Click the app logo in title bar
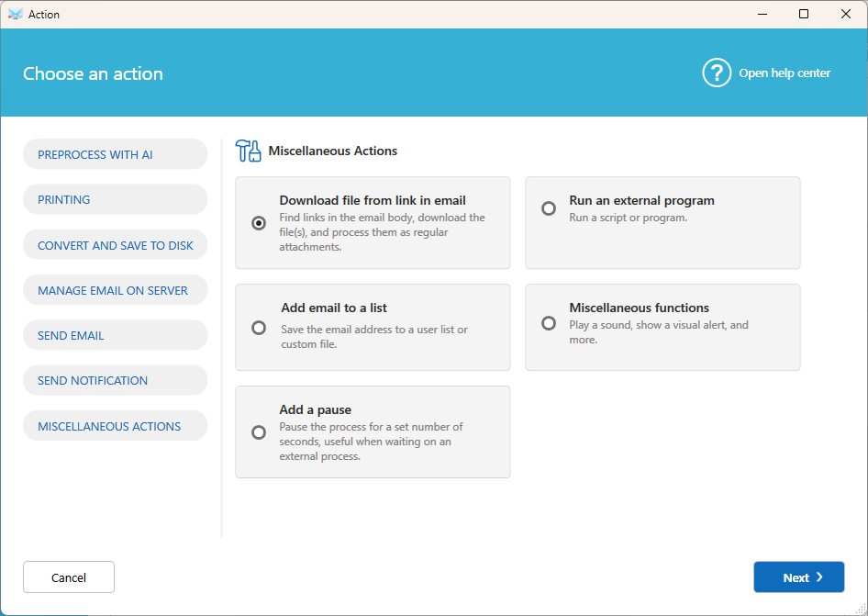 (x=16, y=15)
